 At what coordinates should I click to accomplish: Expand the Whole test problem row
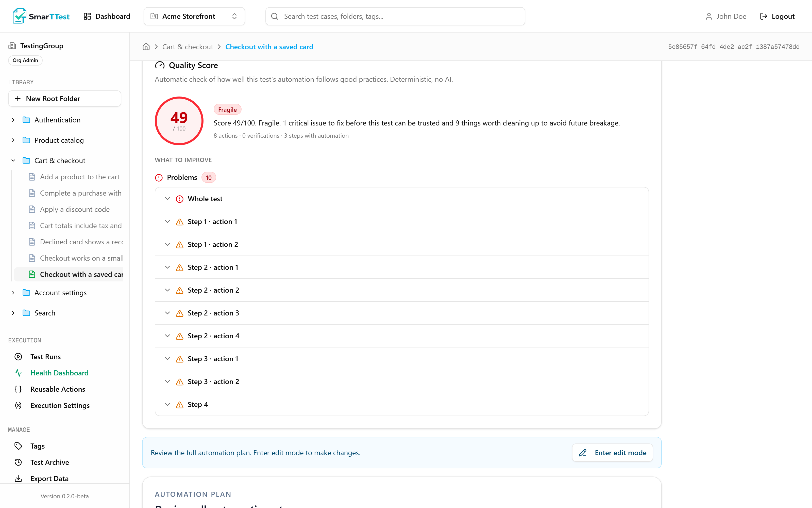tap(402, 199)
